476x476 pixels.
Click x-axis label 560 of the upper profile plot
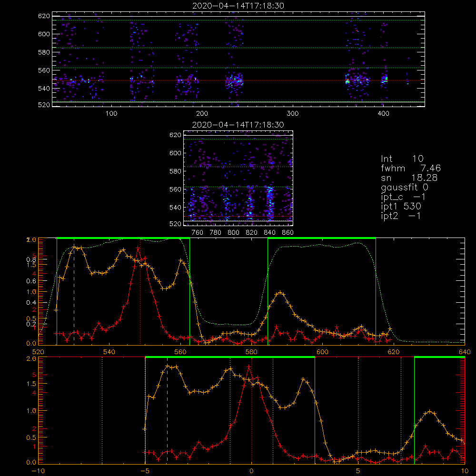180,352
